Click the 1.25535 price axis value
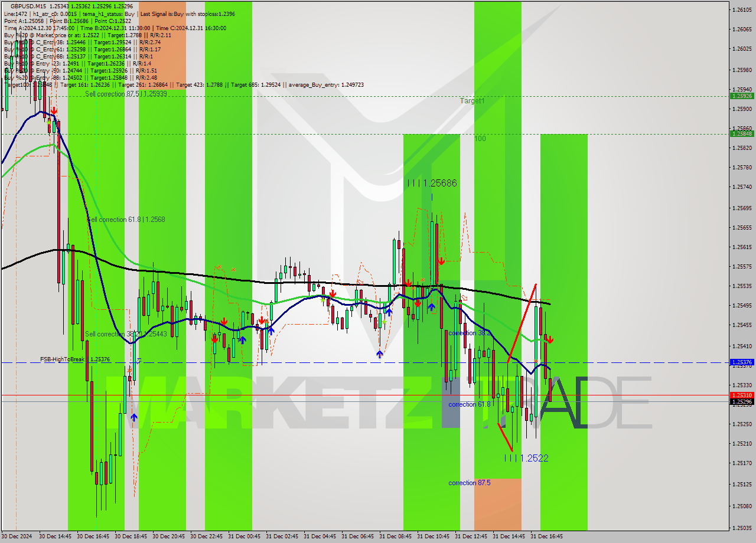The width and height of the screenshot is (756, 543). point(742,286)
